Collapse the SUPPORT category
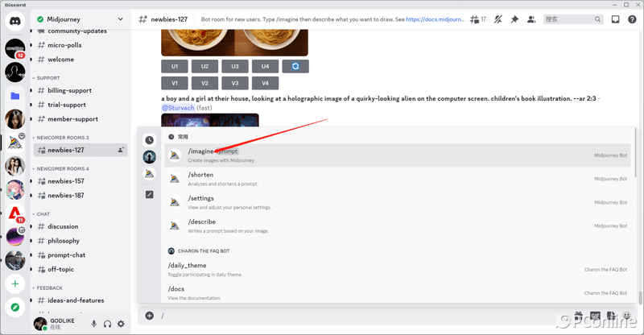Image resolution: width=644 pixels, height=335 pixels. click(x=47, y=78)
